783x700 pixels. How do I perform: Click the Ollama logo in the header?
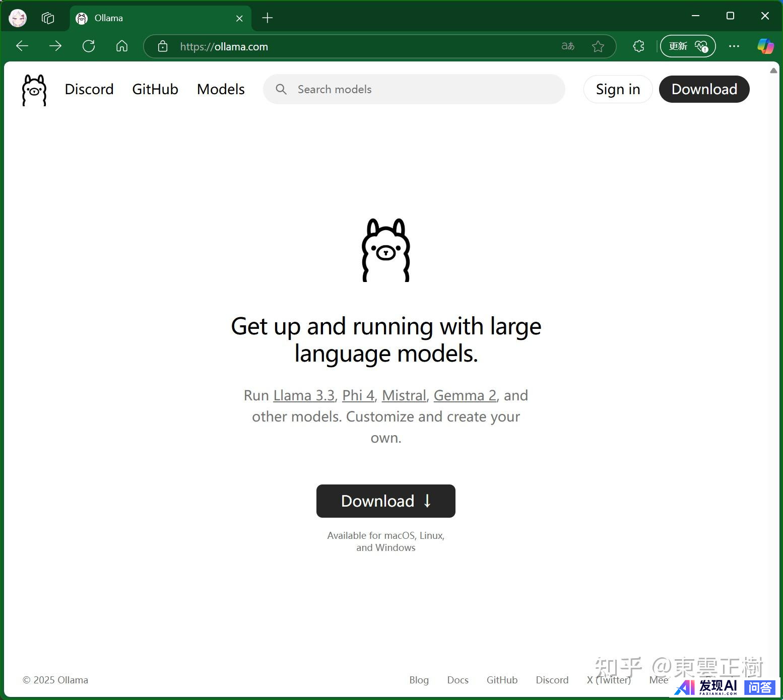pos(34,90)
